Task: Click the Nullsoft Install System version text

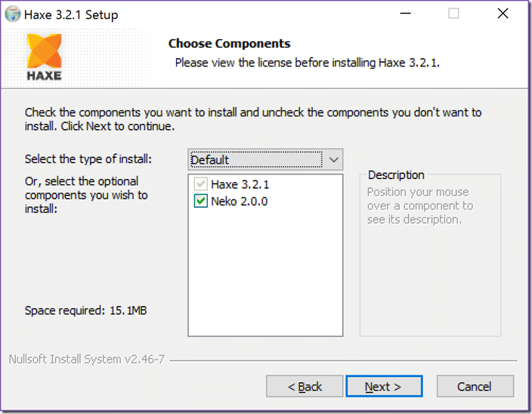Action: pyautogui.click(x=86, y=359)
